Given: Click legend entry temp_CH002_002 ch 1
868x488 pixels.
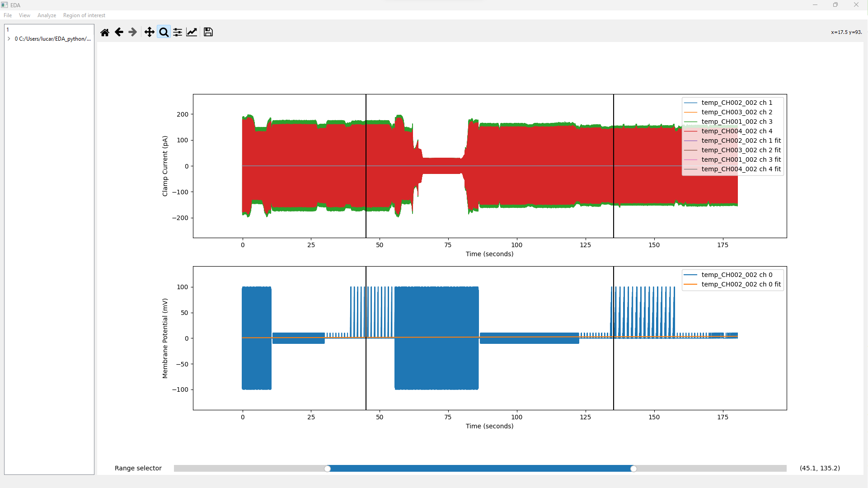Looking at the screenshot, I should click(x=732, y=103).
